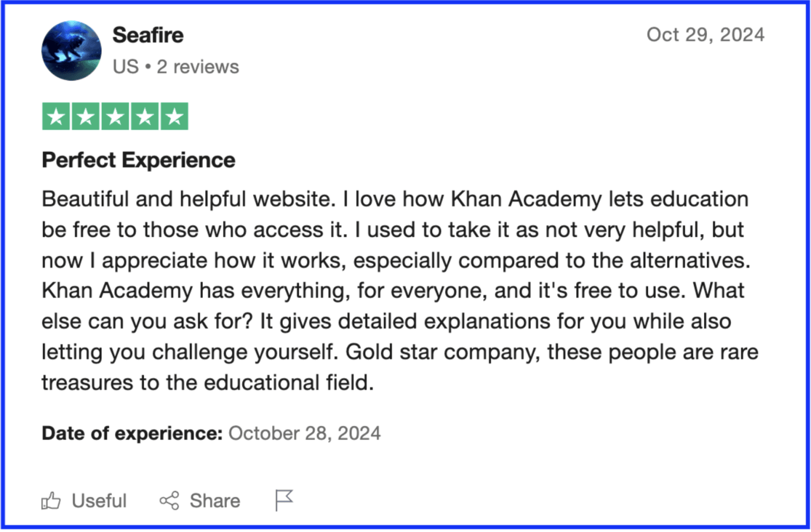Select the date Oct 29, 2024

tap(705, 35)
